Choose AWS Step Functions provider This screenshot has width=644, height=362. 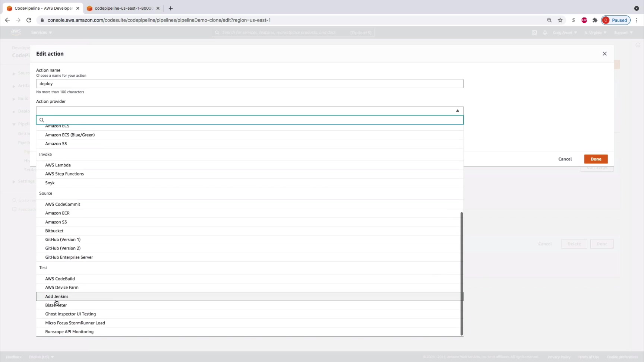250,174
